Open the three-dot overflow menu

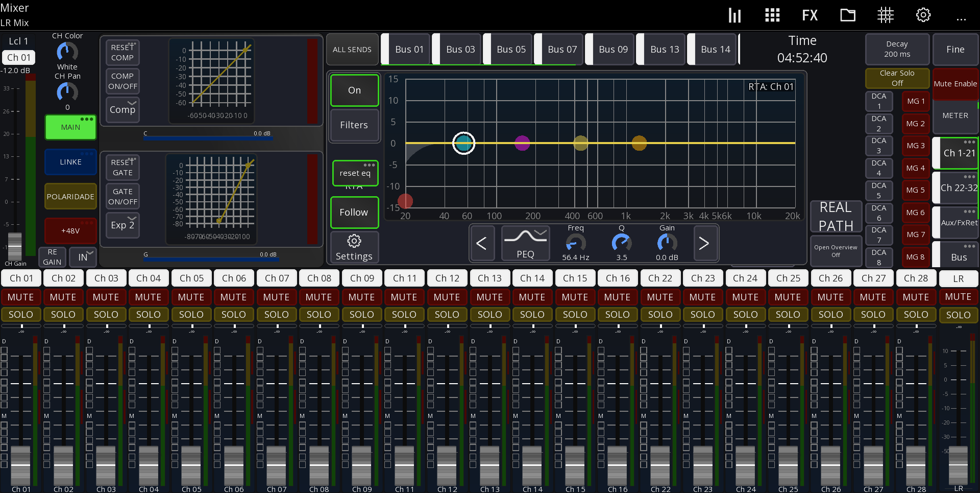coord(961,19)
